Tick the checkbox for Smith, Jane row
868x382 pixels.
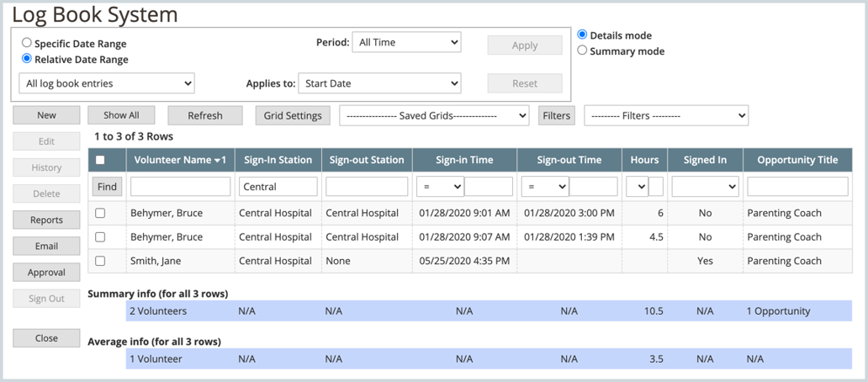(100, 261)
